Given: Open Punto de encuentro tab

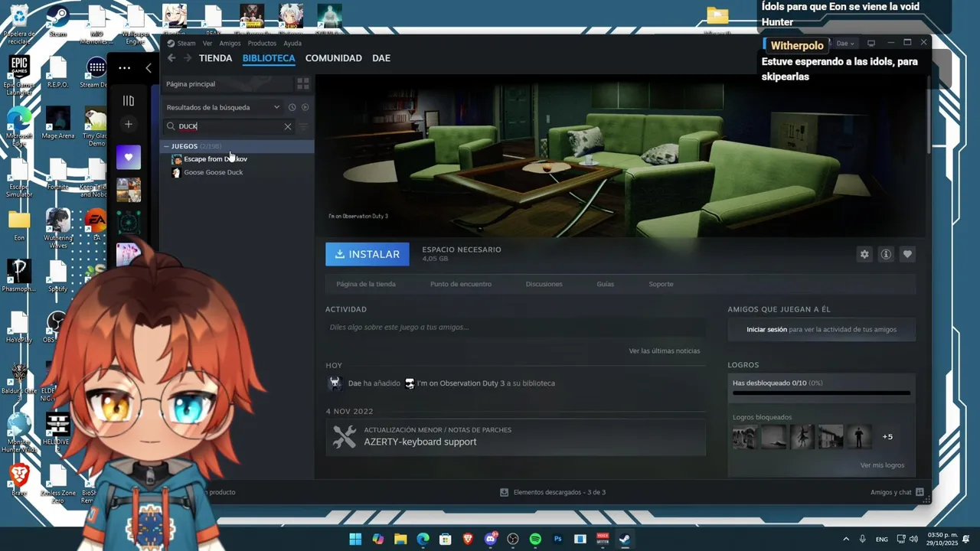Looking at the screenshot, I should click(461, 284).
